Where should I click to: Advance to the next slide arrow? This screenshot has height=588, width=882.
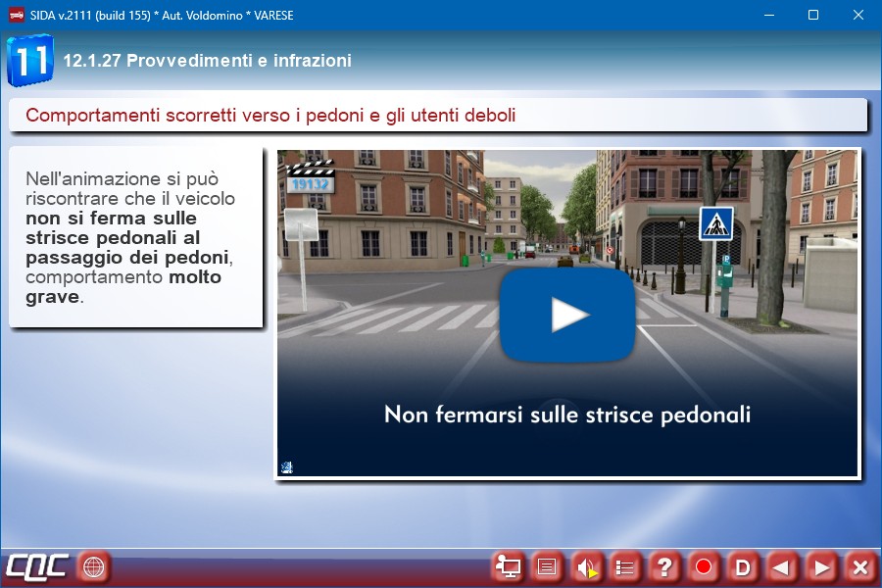(x=821, y=566)
